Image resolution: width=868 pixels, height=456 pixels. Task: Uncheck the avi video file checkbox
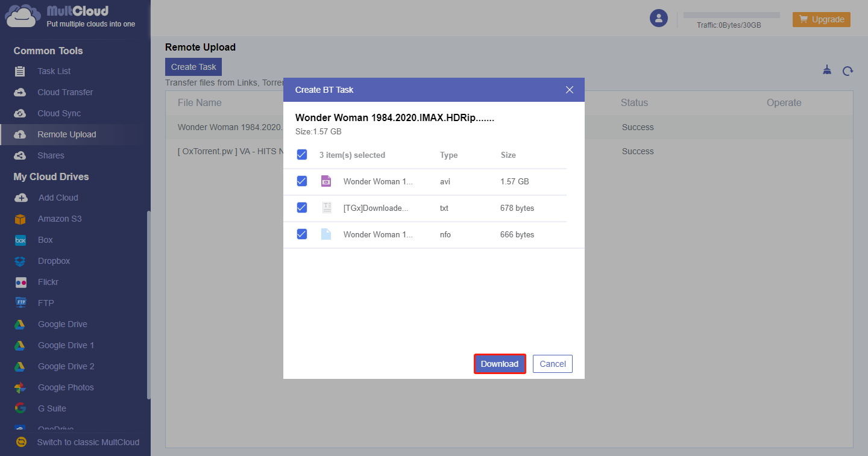pyautogui.click(x=302, y=181)
